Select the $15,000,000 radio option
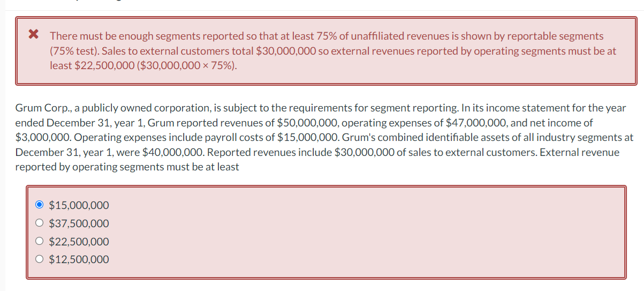Viewport: 644px width, 291px height. [x=39, y=205]
